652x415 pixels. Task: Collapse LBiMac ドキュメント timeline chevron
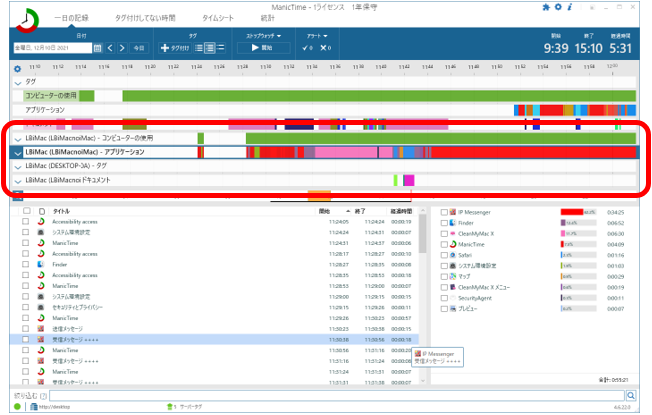pos(18,181)
